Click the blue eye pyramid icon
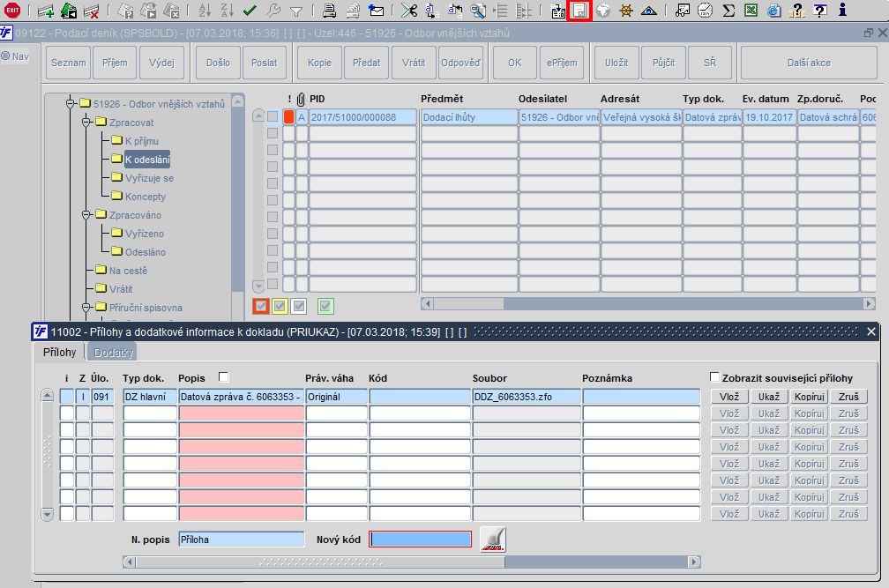Viewport: 889px width, 588px height. click(648, 11)
